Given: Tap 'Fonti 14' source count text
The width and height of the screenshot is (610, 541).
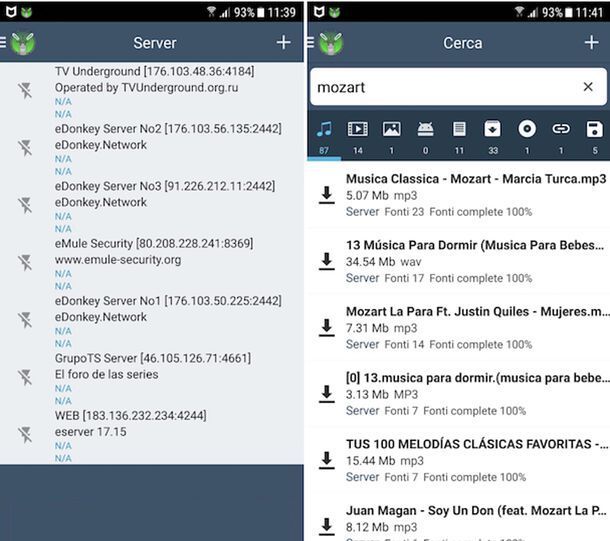Looking at the screenshot, I should (404, 345).
